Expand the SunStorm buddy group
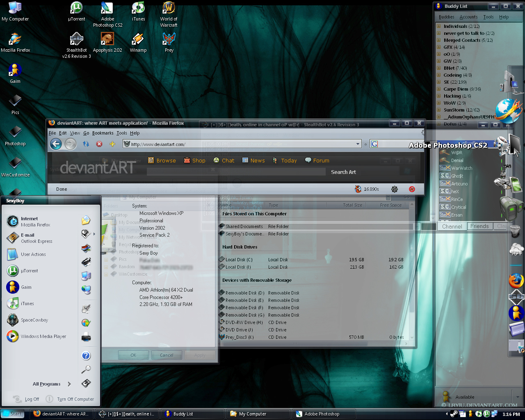This screenshot has width=525, height=420. [x=438, y=110]
